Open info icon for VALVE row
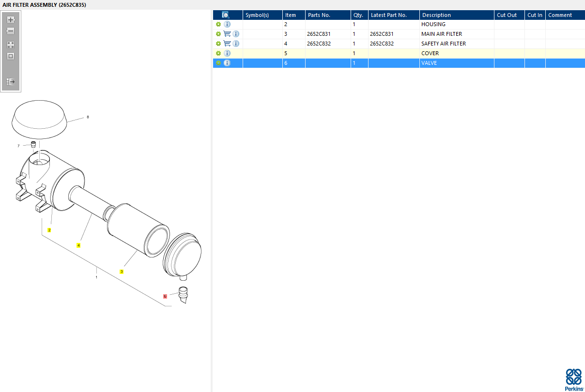 coord(227,63)
